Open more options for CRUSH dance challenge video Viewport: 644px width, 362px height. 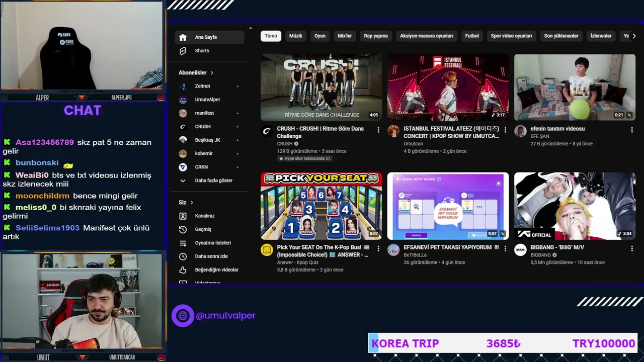coord(378,130)
